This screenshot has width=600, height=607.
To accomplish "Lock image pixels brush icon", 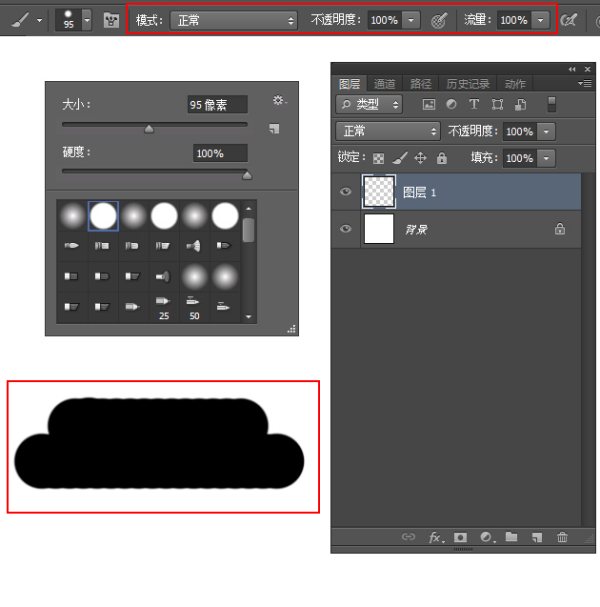I will tap(399, 158).
